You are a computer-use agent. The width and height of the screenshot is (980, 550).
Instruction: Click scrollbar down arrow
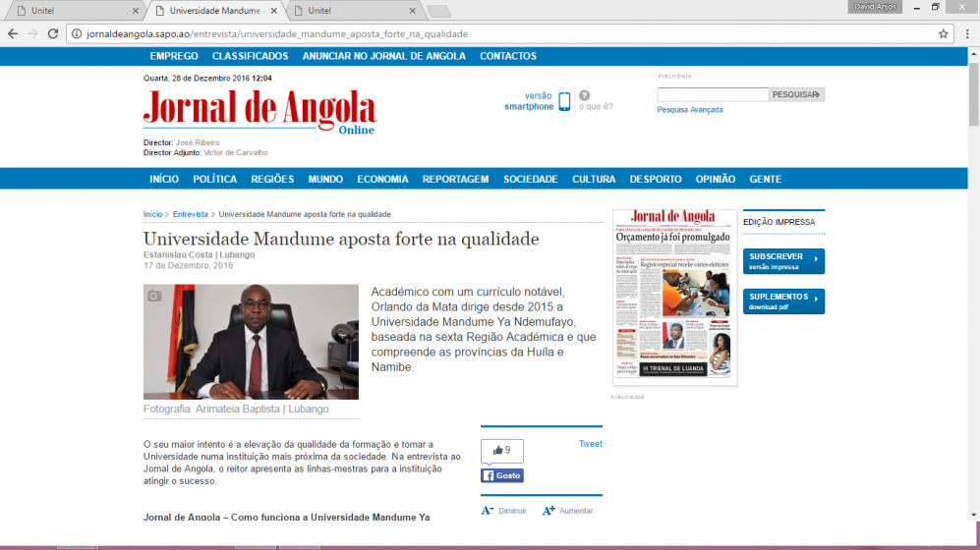click(x=974, y=516)
